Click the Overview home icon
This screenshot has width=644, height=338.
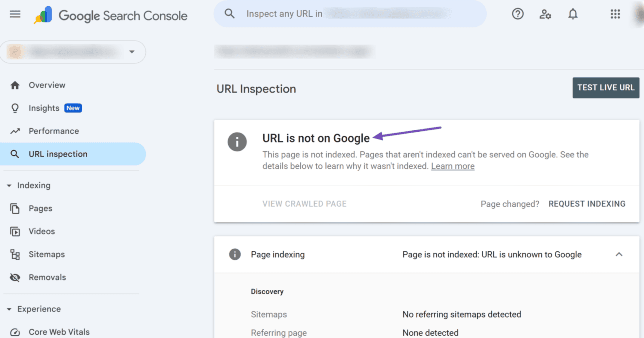(x=15, y=85)
